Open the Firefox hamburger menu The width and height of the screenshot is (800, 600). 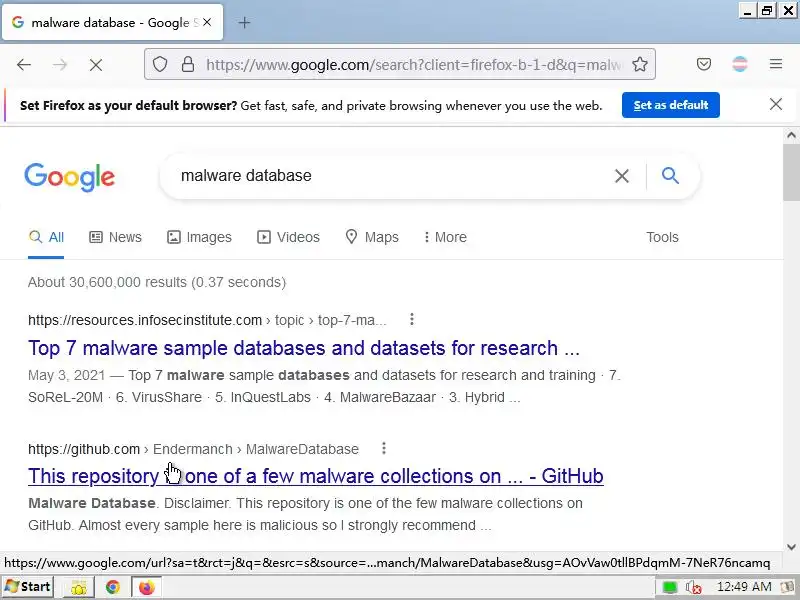(x=776, y=64)
